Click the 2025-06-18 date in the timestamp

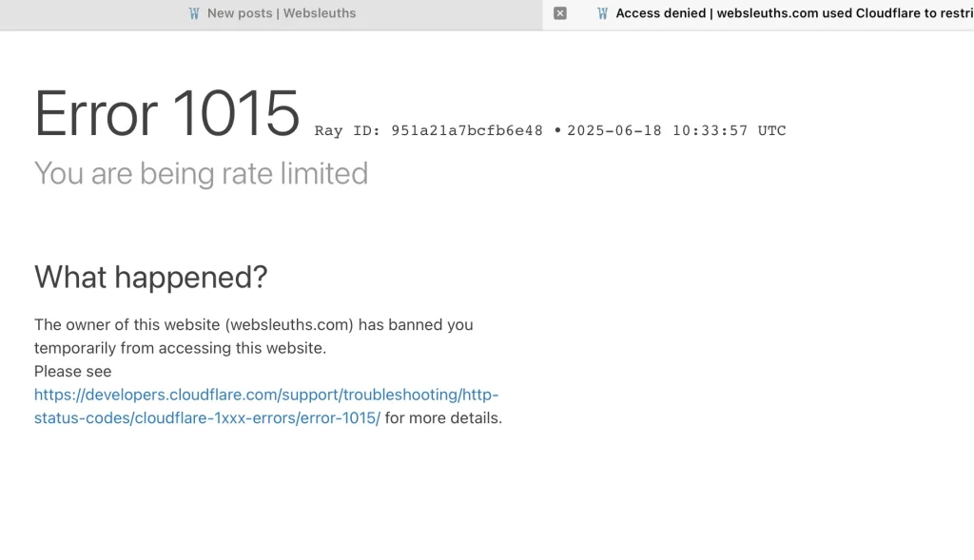click(x=614, y=131)
